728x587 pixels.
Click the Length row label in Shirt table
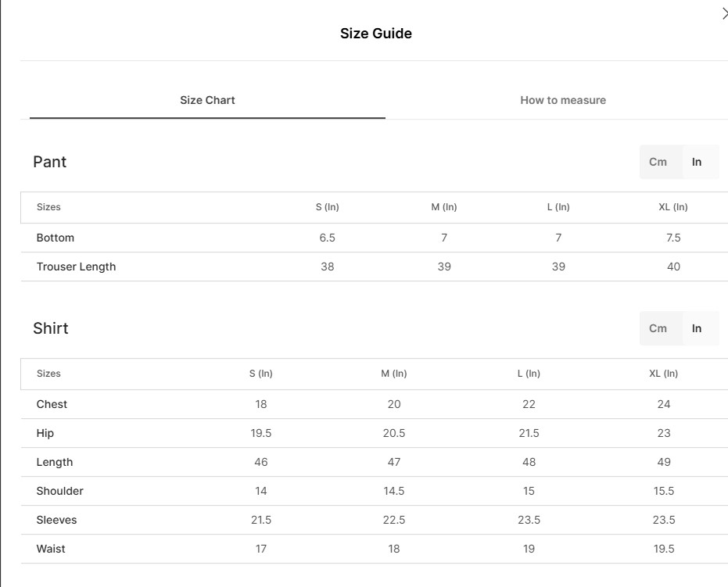(x=55, y=462)
